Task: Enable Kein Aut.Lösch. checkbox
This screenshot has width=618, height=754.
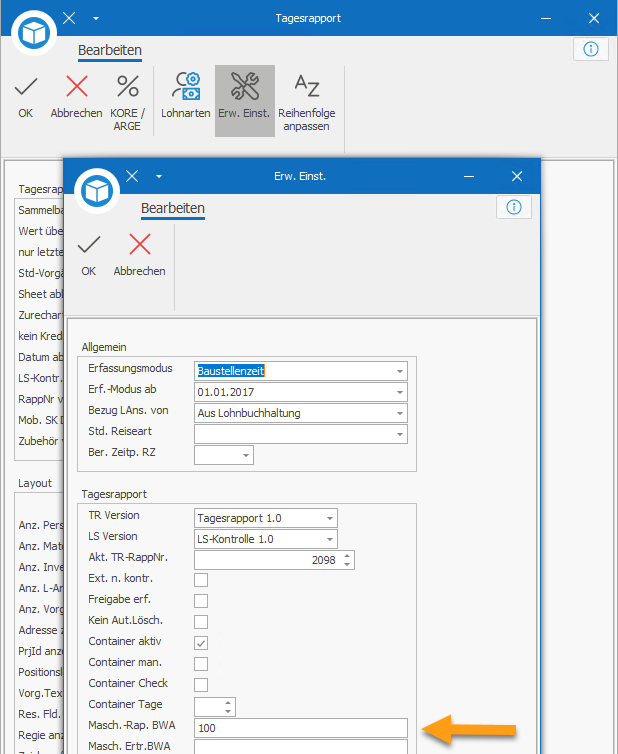Action: [x=201, y=622]
